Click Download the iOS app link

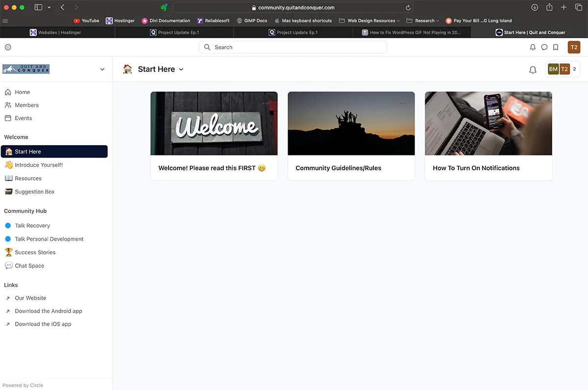pos(43,324)
